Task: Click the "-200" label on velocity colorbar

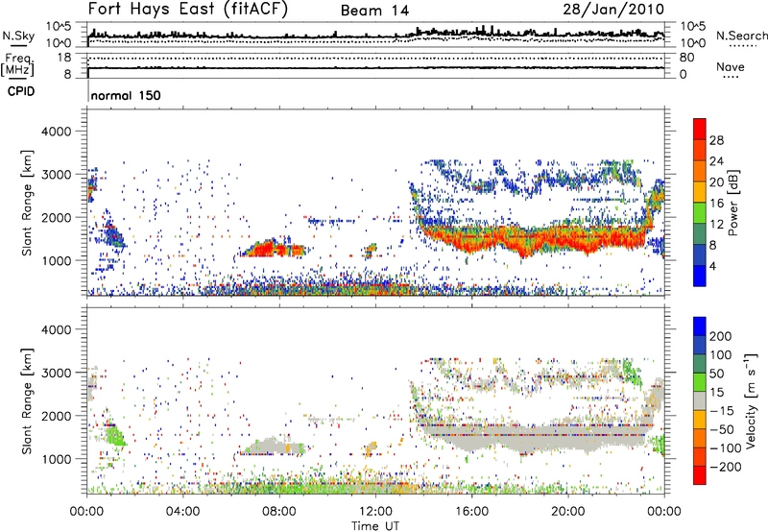Action: pos(726,467)
